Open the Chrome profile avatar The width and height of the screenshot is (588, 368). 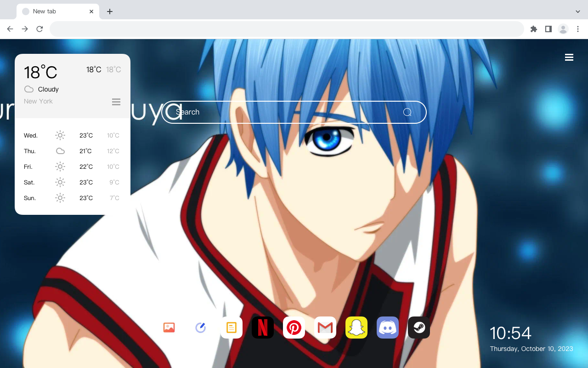[563, 29]
